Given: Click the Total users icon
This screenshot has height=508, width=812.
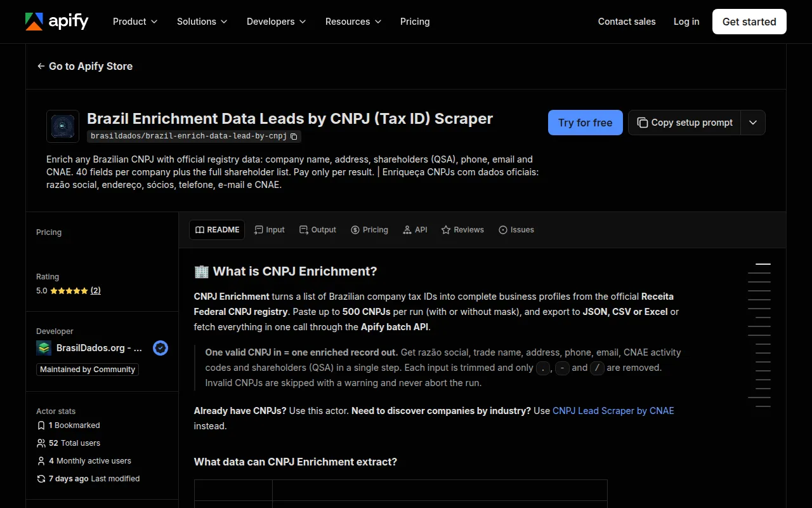Looking at the screenshot, I should point(41,443).
